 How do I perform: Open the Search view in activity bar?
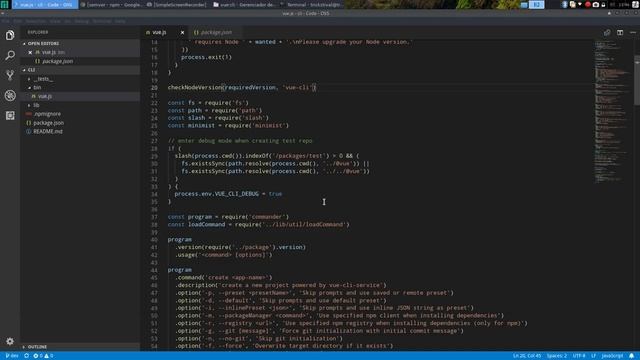[10, 55]
